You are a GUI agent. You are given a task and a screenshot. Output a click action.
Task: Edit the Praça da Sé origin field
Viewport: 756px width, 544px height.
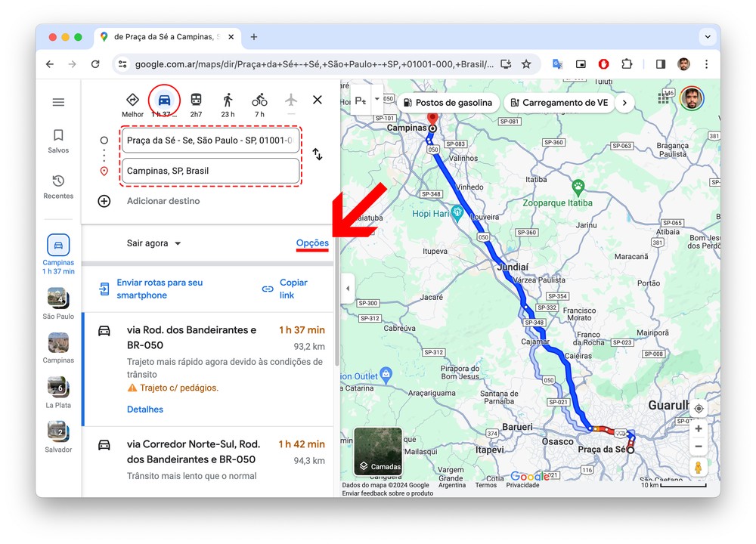[210, 141]
